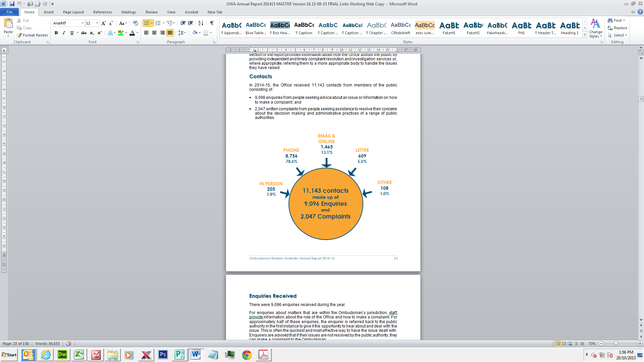Click the Zoom In plus button
The image size is (644, 362).
[x=640, y=344]
